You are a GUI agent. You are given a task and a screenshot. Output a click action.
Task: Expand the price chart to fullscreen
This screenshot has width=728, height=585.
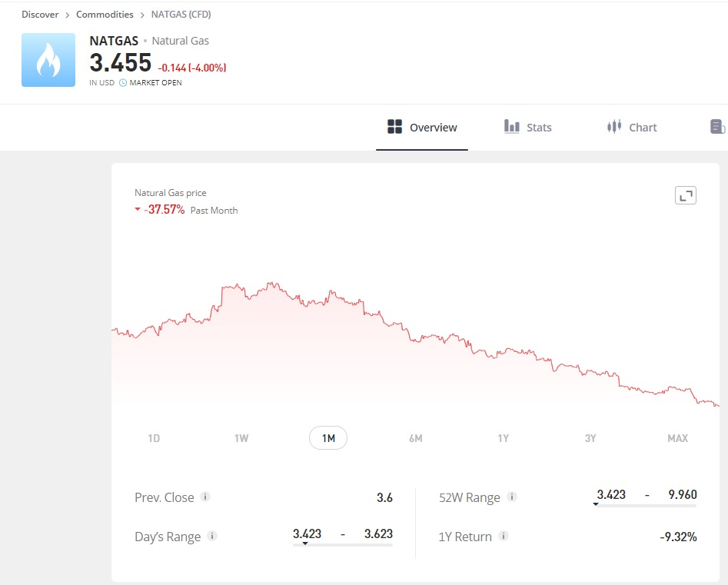pos(685,195)
